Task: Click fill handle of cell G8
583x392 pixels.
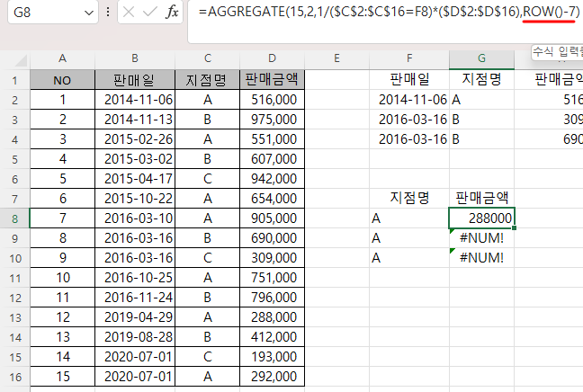Action: [514, 227]
